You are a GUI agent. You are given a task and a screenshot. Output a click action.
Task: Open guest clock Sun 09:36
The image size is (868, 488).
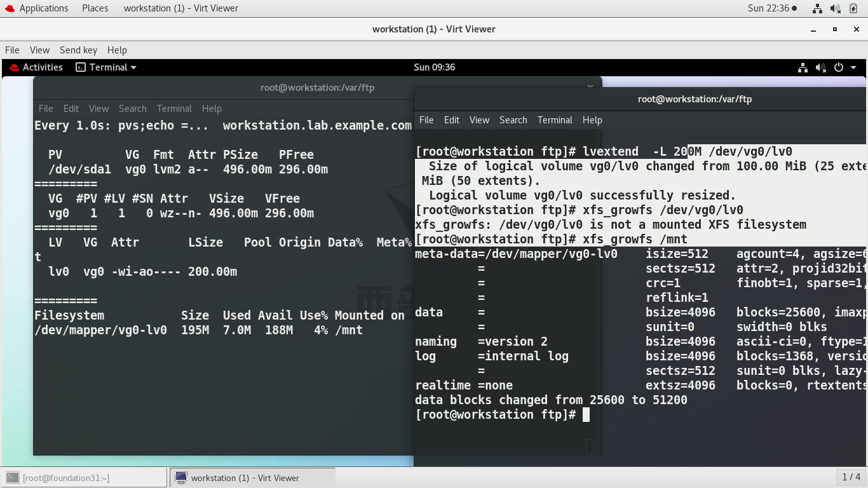[x=434, y=67]
